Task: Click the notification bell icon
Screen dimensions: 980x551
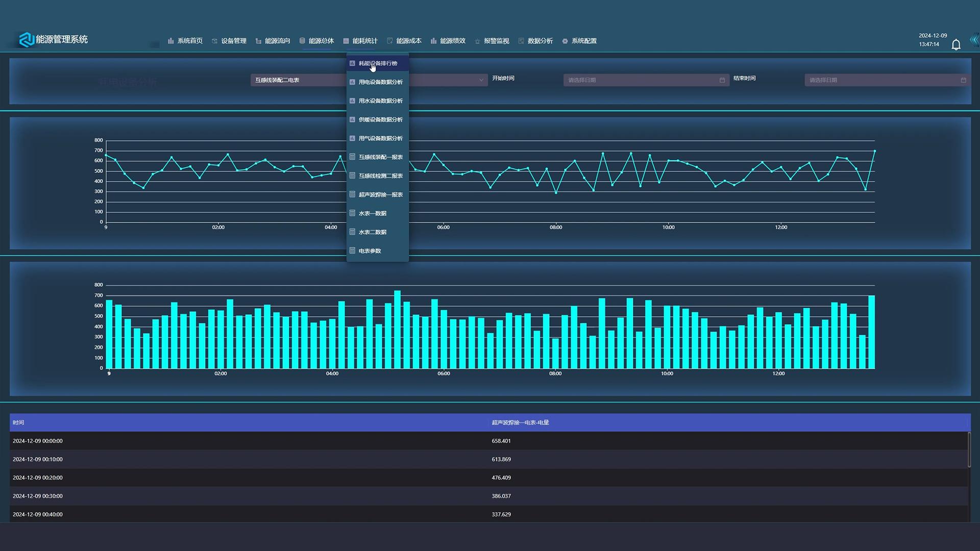Action: (956, 44)
